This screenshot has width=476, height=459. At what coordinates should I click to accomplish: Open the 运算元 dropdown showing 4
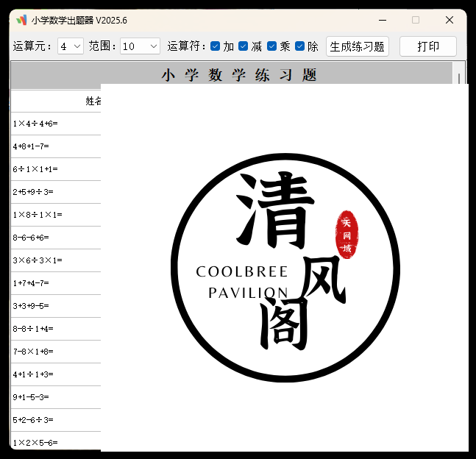[x=71, y=46]
